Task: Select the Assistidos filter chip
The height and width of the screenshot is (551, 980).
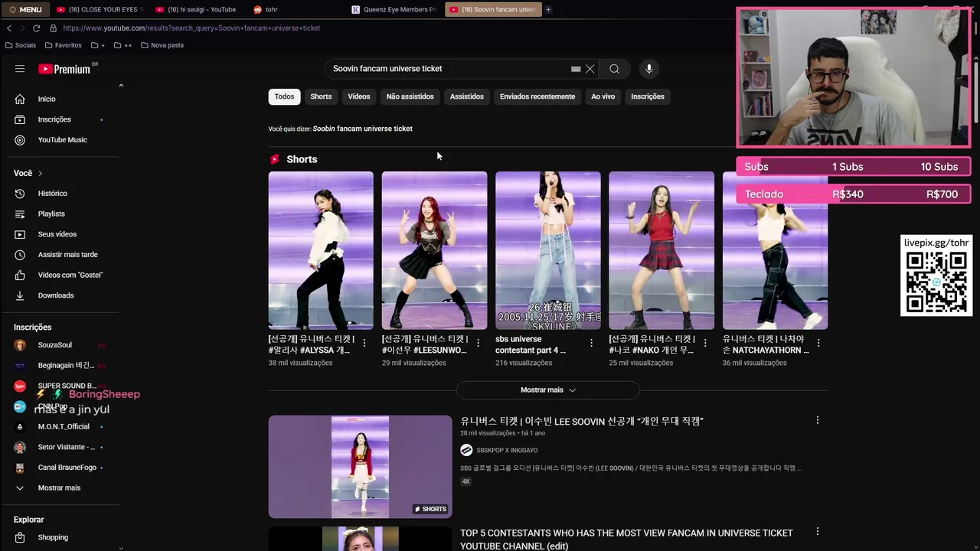Action: (x=466, y=96)
